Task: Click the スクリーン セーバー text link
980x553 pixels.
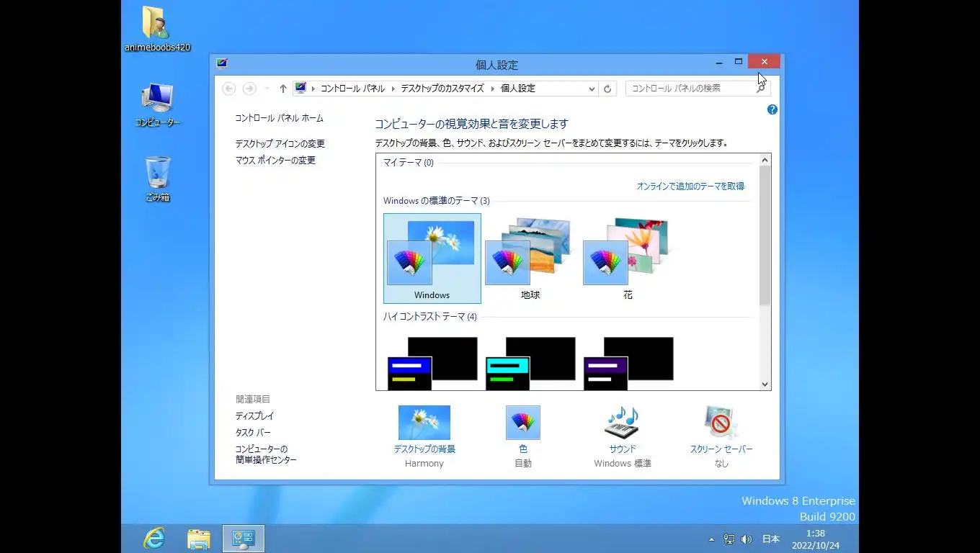Action: click(721, 449)
